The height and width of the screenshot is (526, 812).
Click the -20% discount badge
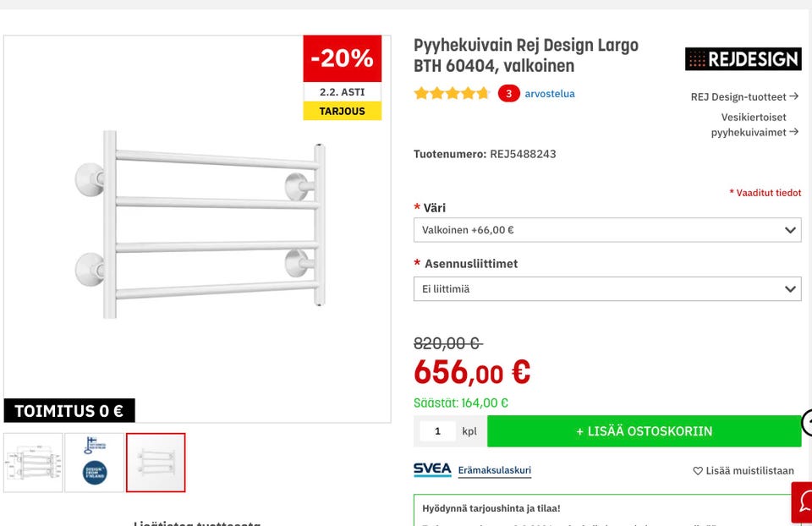point(342,58)
